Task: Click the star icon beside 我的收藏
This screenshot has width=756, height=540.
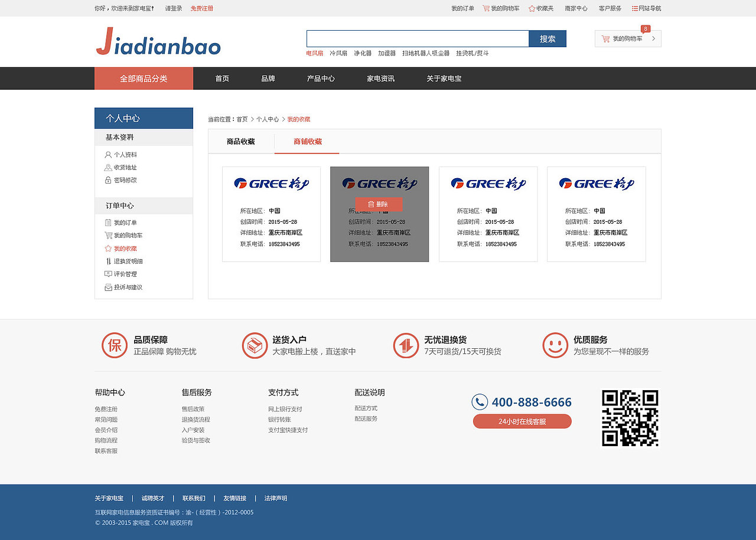Action: point(108,248)
